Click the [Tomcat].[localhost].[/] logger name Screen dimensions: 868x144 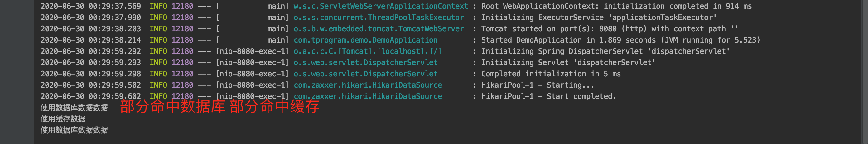(x=367, y=51)
